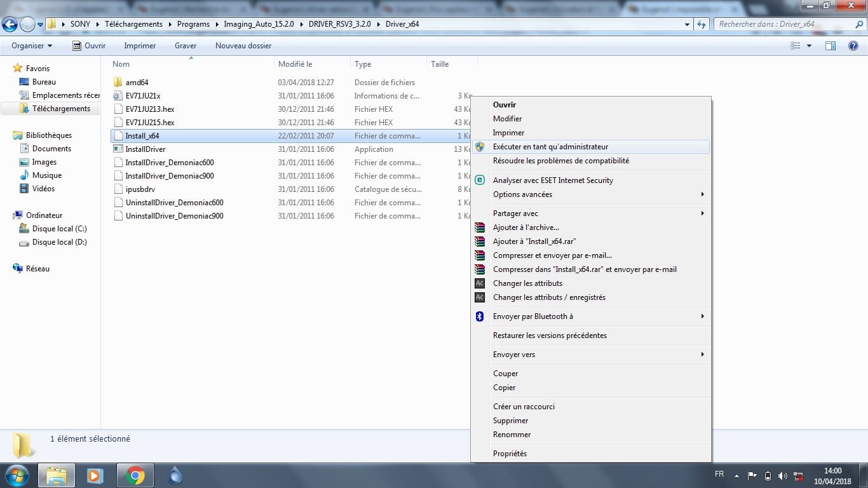
Task: Open the Organiser dropdown menu
Action: pos(32,46)
